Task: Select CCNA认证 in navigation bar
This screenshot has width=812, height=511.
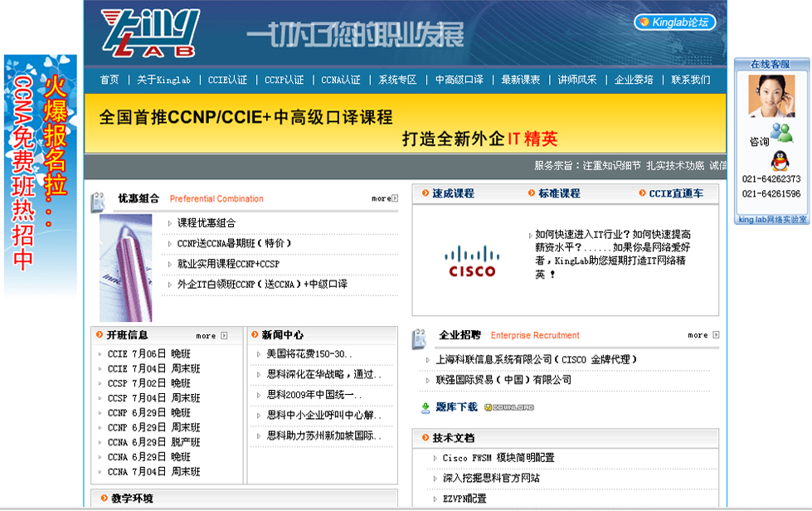Action: 341,80
